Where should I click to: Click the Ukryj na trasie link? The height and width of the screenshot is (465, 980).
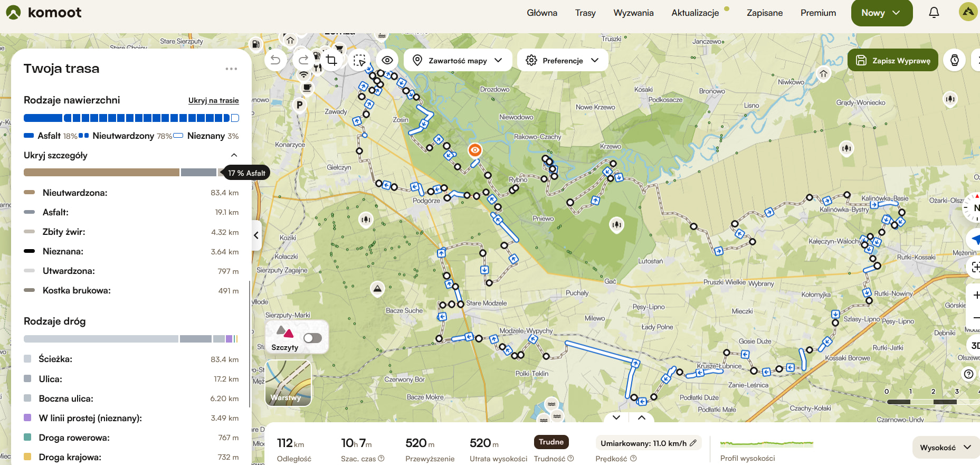[214, 100]
